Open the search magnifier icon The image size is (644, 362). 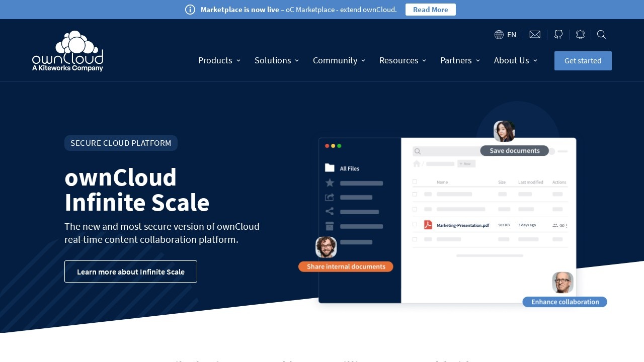pyautogui.click(x=601, y=35)
